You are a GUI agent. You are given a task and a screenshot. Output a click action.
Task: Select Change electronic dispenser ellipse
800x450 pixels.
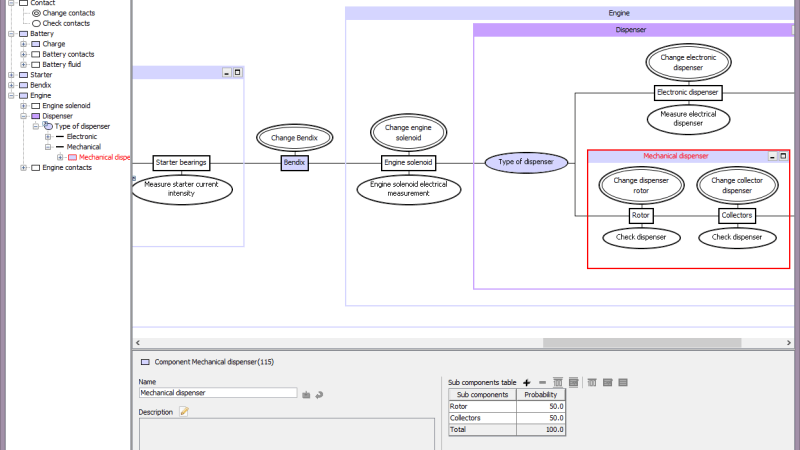tap(688, 62)
